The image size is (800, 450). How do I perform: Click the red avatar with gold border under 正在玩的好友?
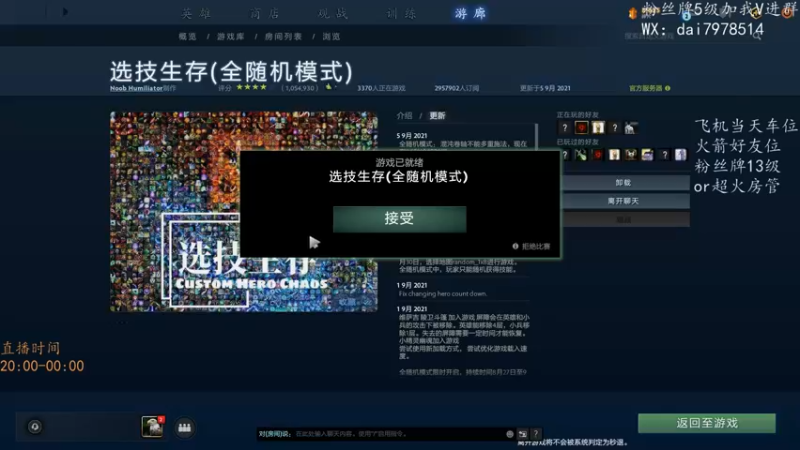click(x=581, y=128)
